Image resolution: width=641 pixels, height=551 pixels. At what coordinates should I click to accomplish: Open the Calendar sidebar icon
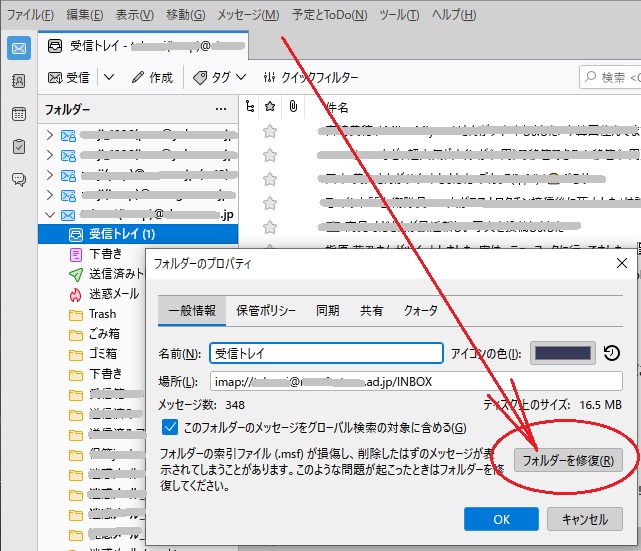[18, 114]
